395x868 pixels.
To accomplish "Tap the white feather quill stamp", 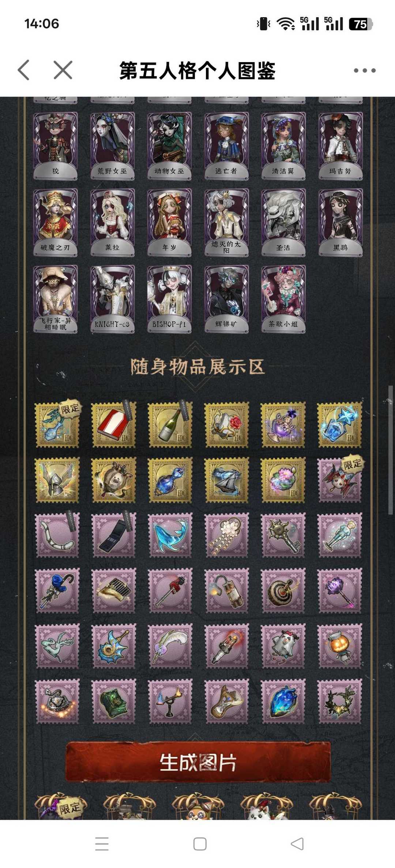I will (170, 646).
